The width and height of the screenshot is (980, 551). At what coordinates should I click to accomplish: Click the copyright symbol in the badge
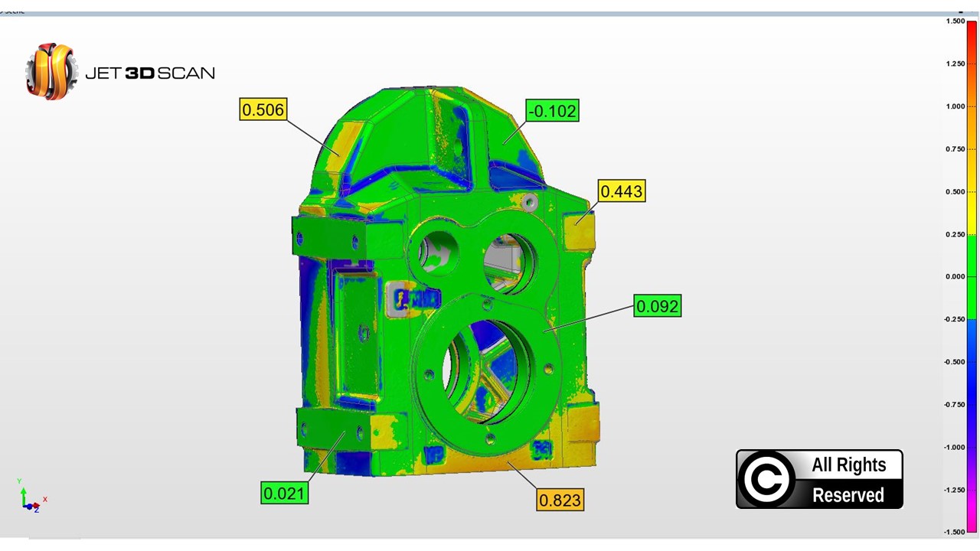click(x=766, y=480)
